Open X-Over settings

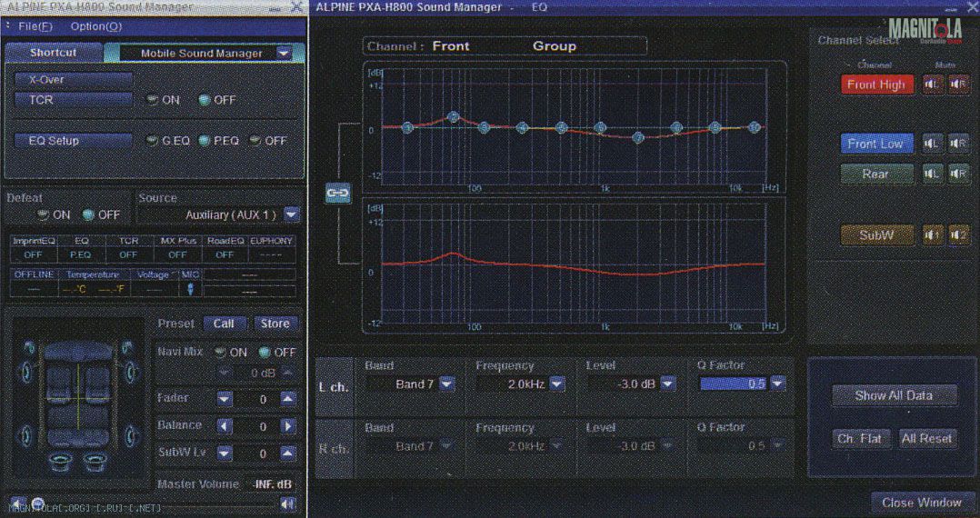[x=74, y=80]
